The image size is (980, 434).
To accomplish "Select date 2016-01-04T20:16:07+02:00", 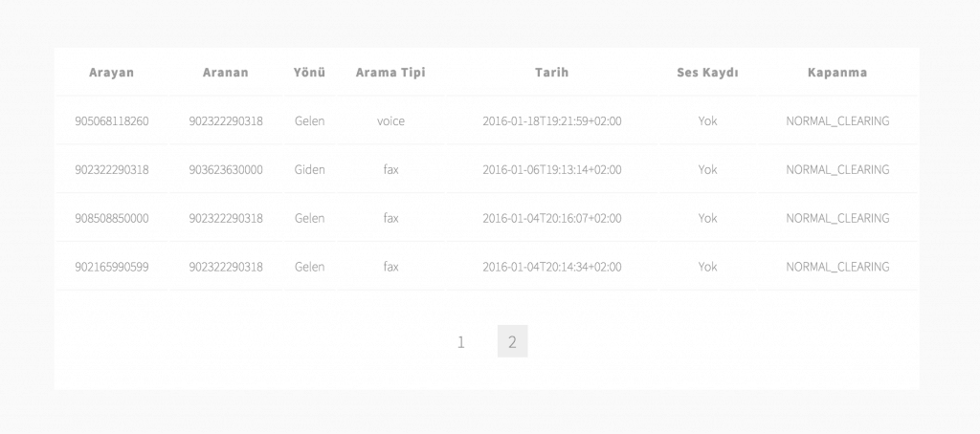I will (x=552, y=218).
